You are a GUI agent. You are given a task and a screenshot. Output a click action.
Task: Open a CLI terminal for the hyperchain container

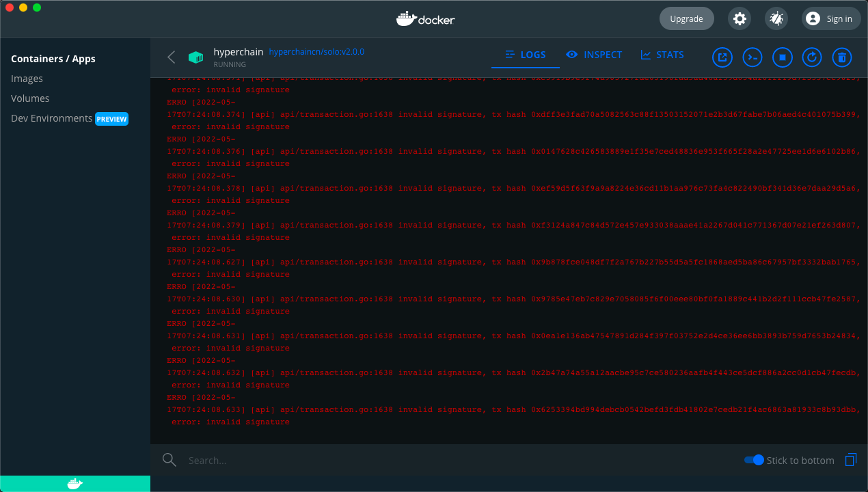tap(752, 57)
